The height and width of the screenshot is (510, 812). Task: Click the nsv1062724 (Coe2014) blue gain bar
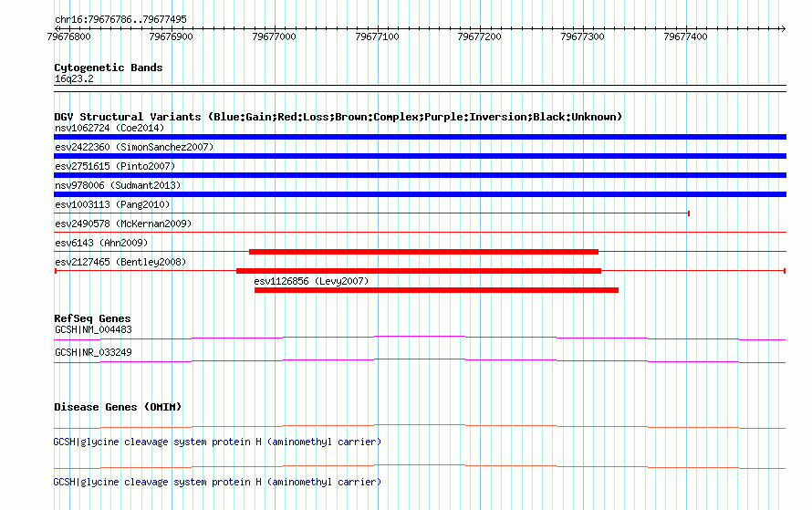point(420,137)
